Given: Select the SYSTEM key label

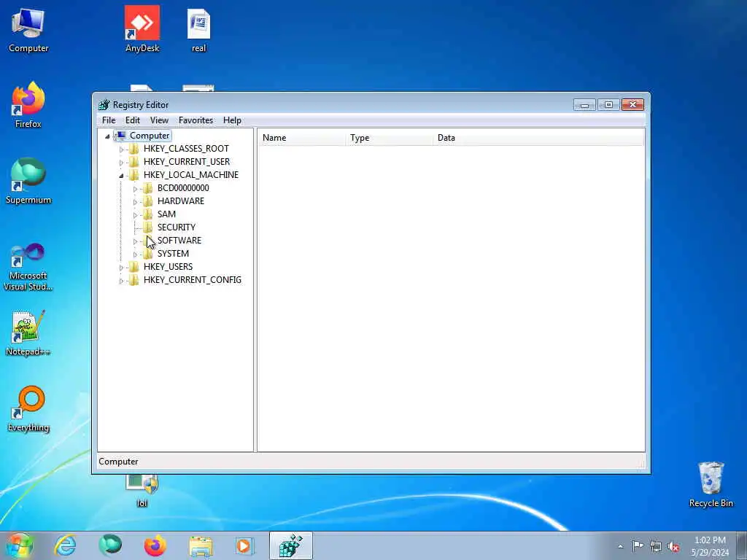Looking at the screenshot, I should tap(173, 253).
